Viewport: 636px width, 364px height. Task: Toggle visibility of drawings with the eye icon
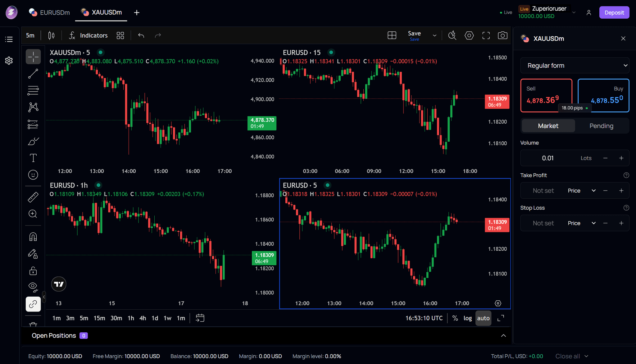33,286
